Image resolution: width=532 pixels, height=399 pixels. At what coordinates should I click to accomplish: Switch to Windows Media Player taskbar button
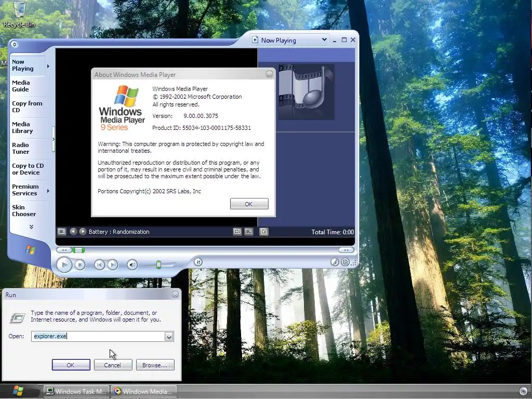[x=144, y=392]
